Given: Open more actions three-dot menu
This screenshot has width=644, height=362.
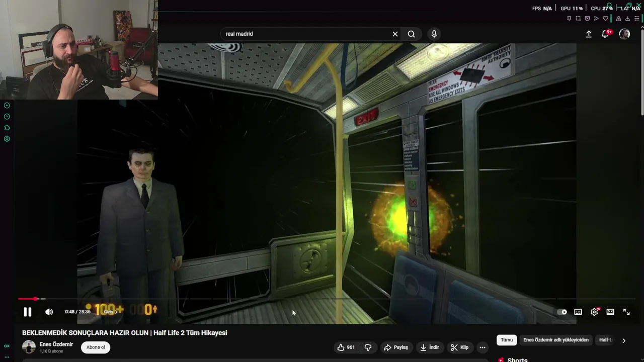Looking at the screenshot, I should click(x=482, y=347).
